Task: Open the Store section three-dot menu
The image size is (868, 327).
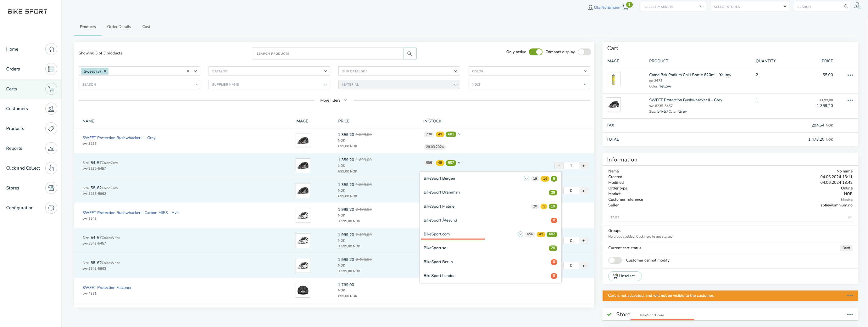Action: click(x=850, y=314)
